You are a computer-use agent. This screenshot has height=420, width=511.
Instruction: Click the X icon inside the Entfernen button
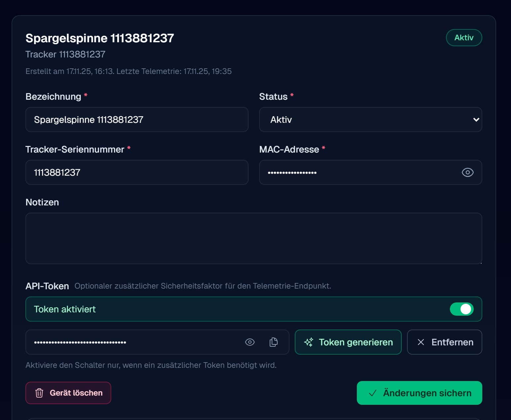point(421,342)
